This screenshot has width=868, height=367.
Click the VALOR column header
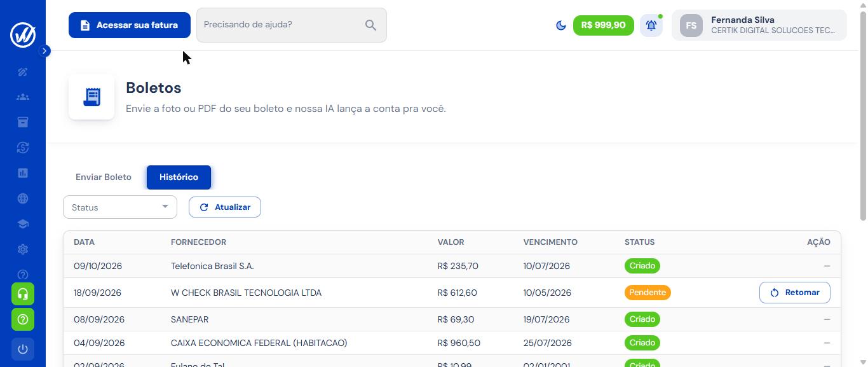[x=451, y=242]
